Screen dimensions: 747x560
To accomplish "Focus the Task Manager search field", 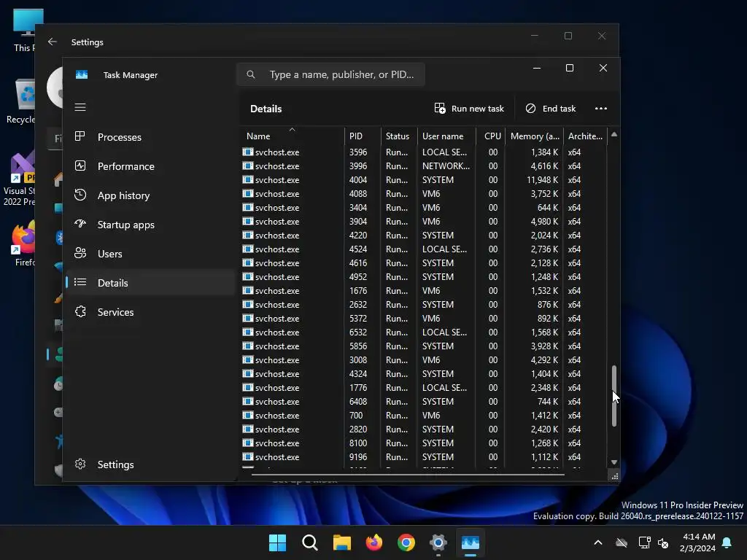I will (330, 75).
